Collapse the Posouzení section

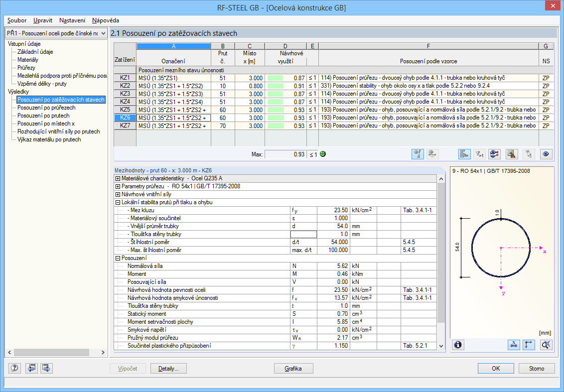[x=118, y=258]
